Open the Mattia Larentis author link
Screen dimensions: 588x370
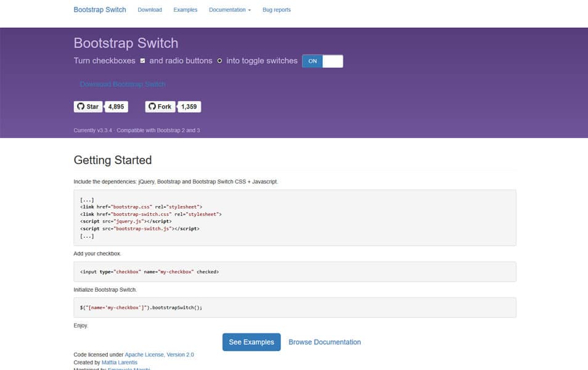(x=119, y=363)
